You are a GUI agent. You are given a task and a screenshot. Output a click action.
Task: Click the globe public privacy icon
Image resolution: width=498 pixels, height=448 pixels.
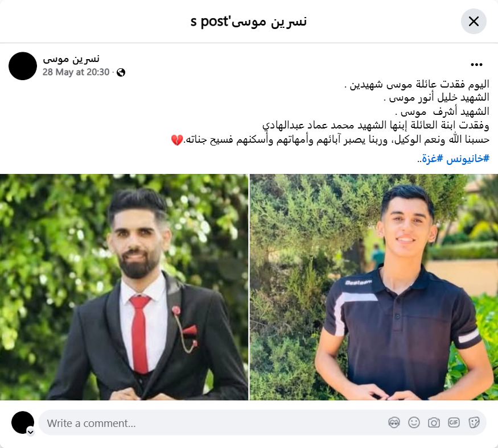[121, 72]
